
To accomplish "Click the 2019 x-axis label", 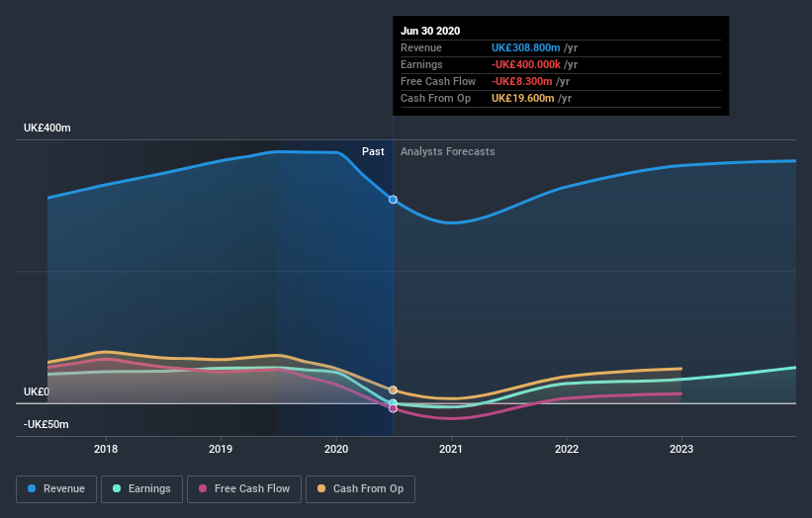I will coord(221,449).
